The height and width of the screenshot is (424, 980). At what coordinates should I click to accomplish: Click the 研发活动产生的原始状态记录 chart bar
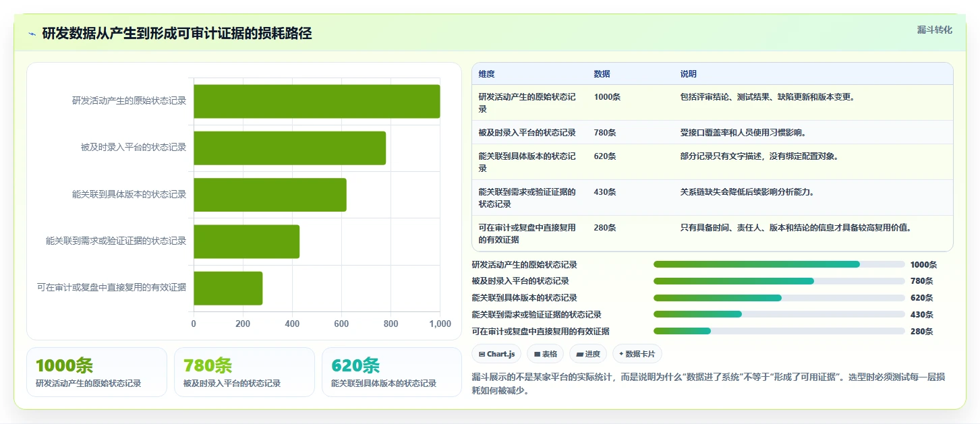tap(317, 101)
